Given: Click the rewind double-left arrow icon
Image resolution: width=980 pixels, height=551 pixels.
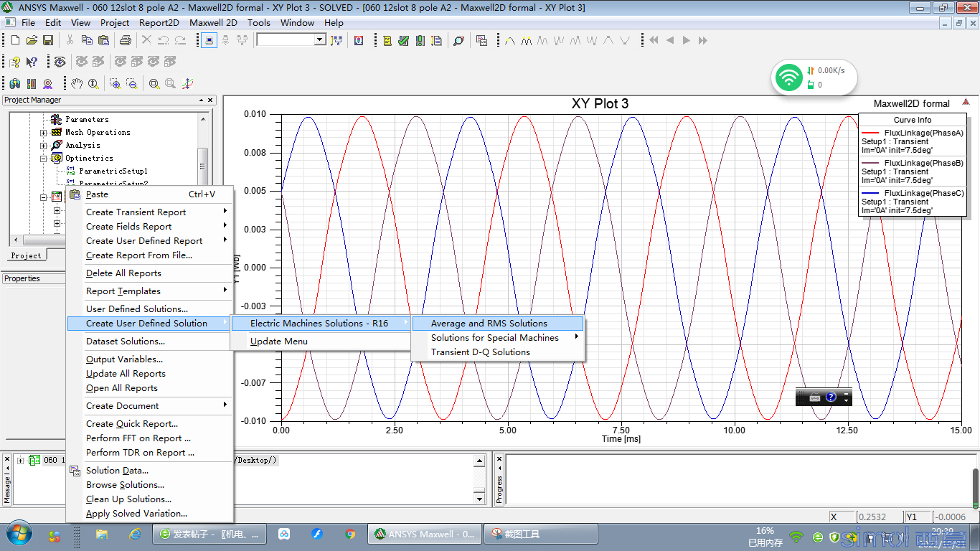Looking at the screenshot, I should point(654,40).
